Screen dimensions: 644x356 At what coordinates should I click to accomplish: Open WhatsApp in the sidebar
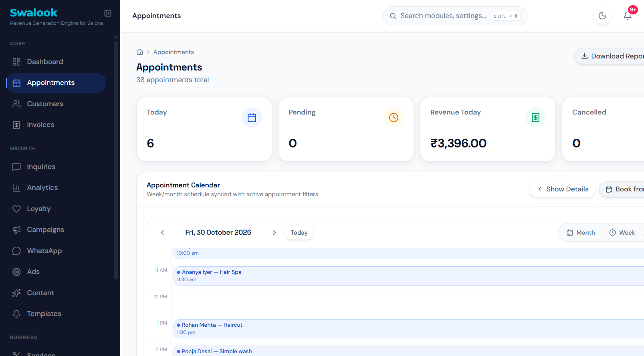click(56, 251)
